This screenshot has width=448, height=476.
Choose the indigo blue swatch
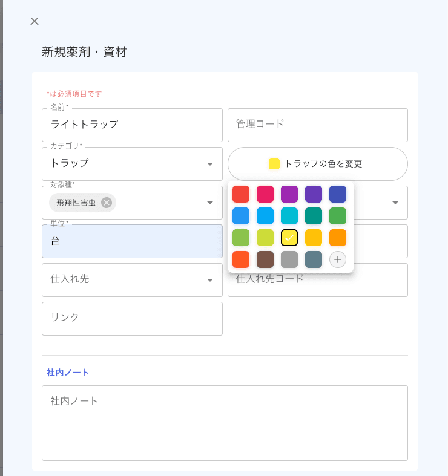[x=338, y=194]
